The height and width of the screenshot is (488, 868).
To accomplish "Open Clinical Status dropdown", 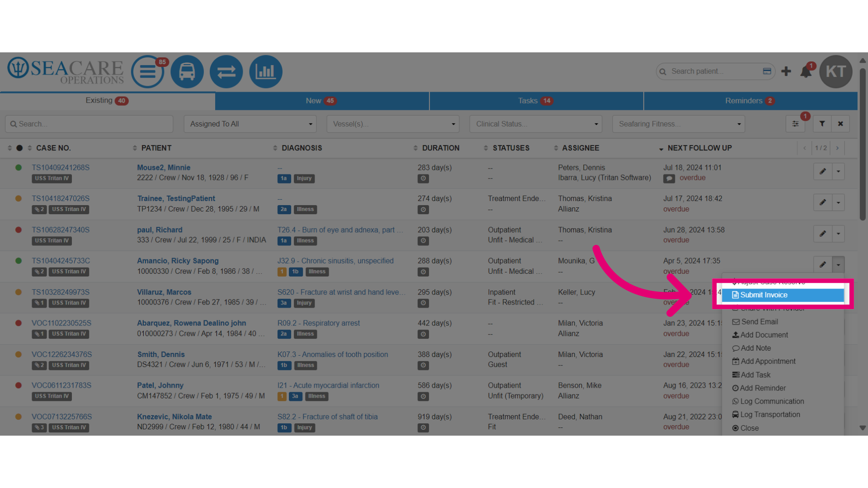I will (x=536, y=124).
